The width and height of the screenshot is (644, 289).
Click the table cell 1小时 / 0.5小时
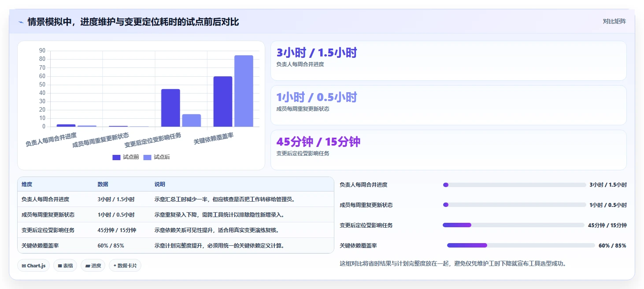pos(116,215)
